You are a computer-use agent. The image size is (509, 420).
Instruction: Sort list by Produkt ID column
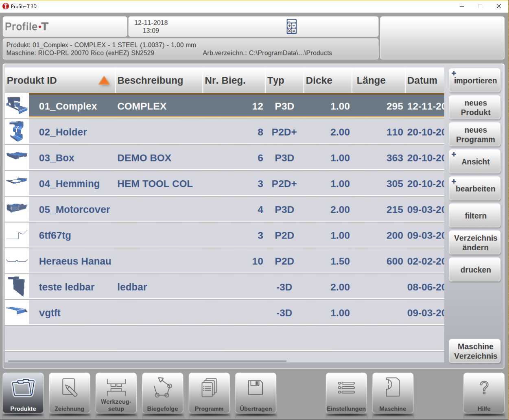(59, 81)
